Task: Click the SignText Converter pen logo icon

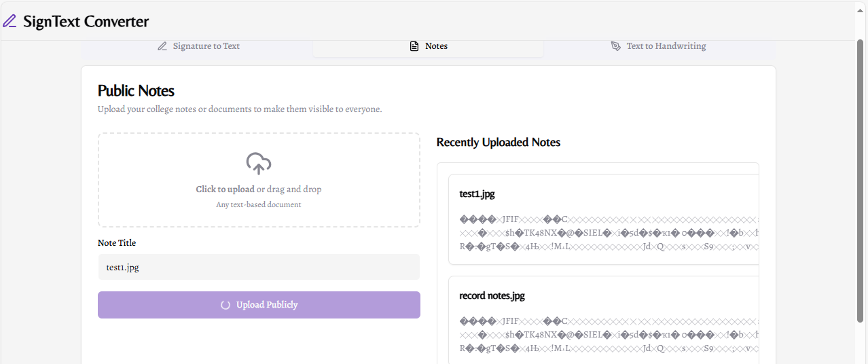Action: click(x=10, y=21)
